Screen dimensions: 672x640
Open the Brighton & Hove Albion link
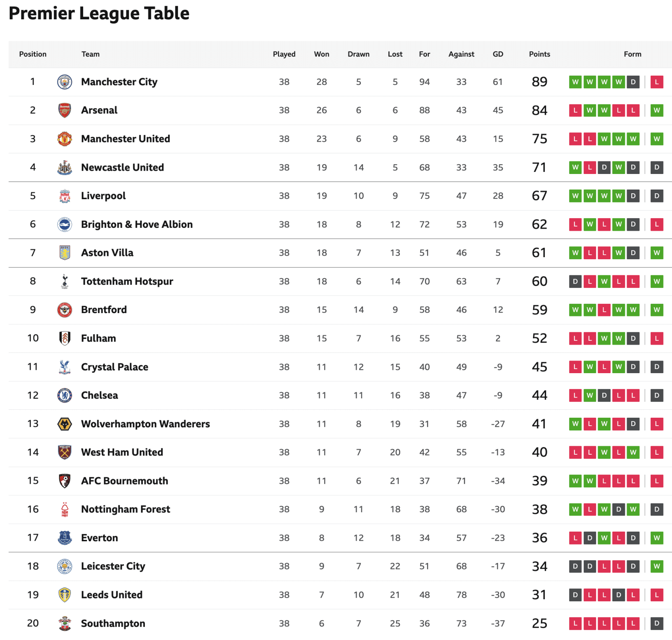[x=137, y=224]
